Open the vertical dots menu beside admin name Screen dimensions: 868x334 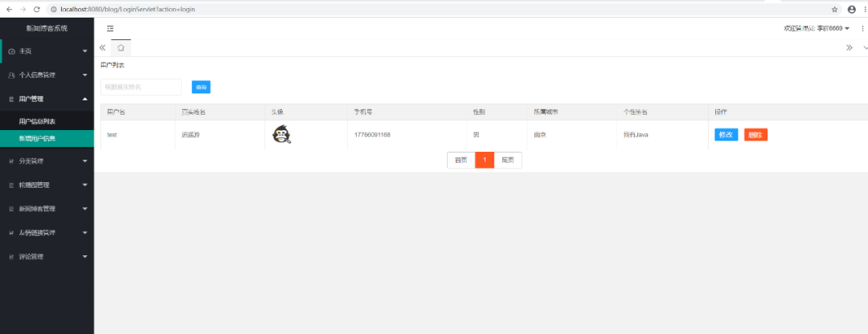pos(862,28)
